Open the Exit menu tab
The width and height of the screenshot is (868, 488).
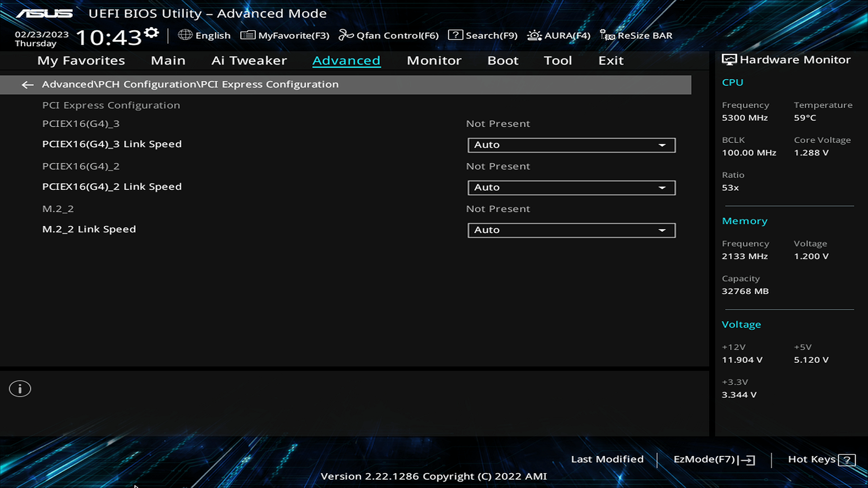pyautogui.click(x=611, y=61)
